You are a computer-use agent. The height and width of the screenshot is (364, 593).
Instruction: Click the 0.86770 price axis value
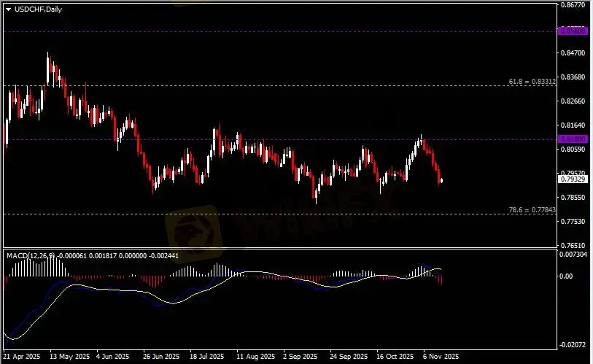point(573,5)
